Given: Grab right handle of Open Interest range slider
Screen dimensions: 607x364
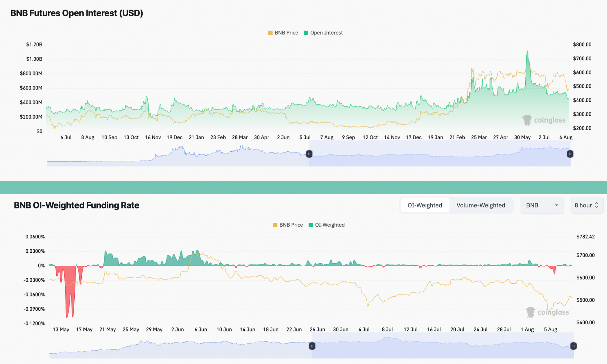Looking at the screenshot, I should click(570, 154).
